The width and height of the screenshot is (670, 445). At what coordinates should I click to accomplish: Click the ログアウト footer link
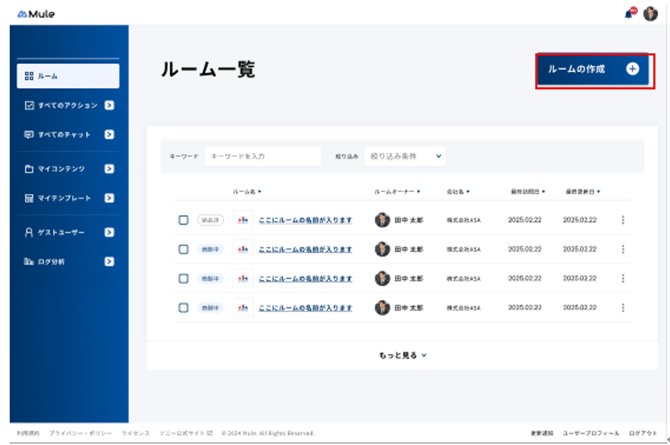(x=643, y=433)
